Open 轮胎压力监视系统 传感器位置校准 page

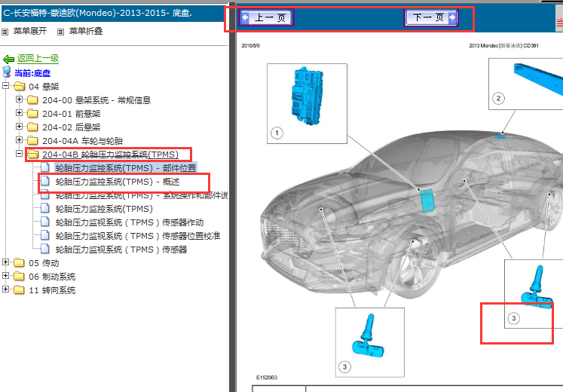[x=138, y=236]
